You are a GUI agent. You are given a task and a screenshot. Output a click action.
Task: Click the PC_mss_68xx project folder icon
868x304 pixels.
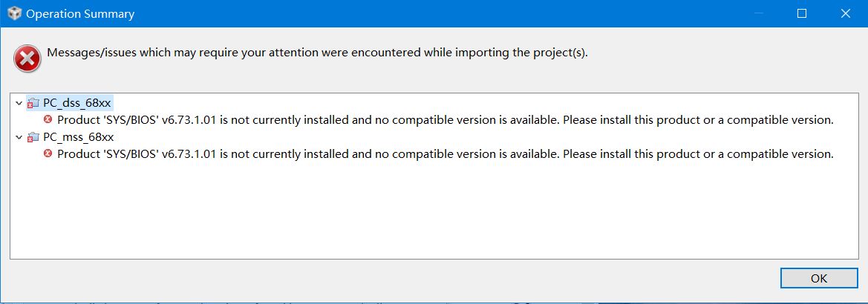point(33,137)
